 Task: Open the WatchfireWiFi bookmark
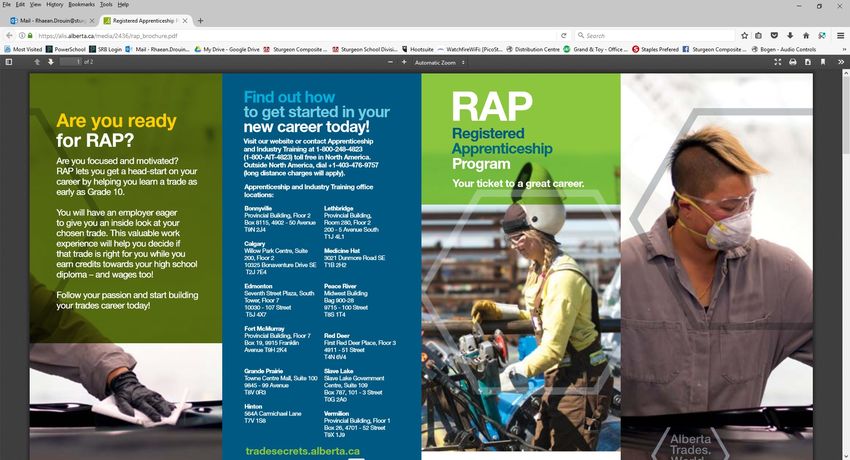(x=469, y=49)
